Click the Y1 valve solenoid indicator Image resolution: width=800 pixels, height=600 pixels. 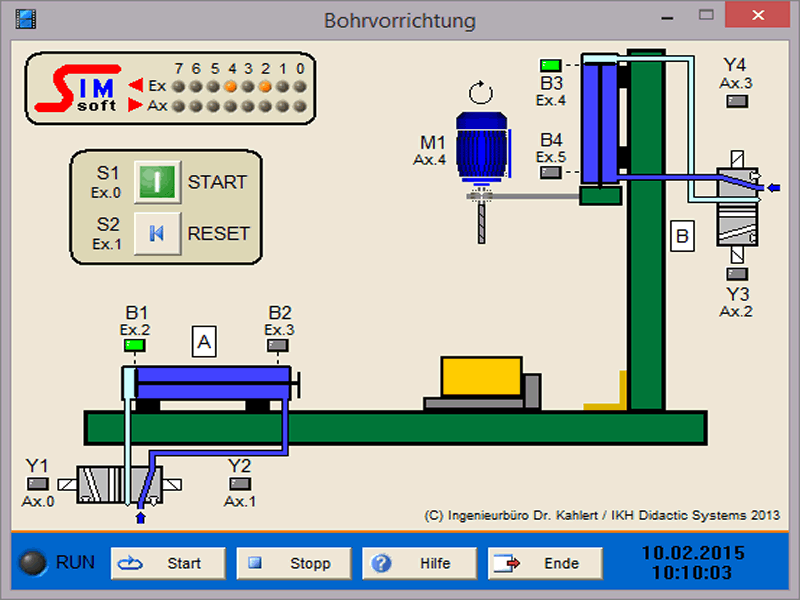(37, 485)
